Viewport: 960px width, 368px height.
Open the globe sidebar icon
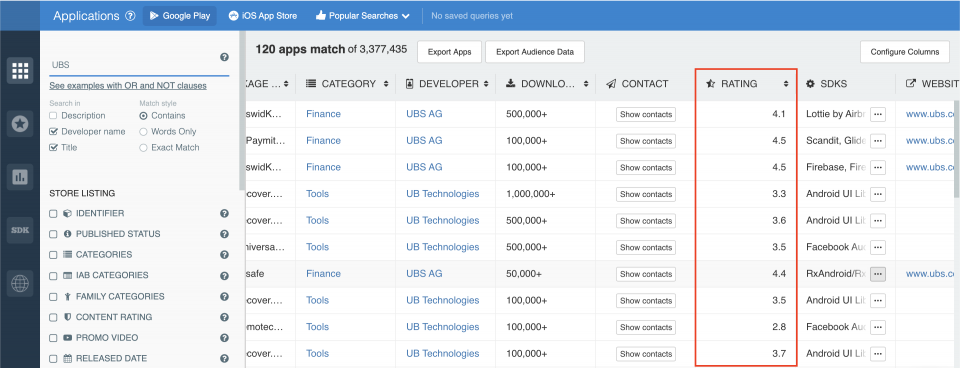pyautogui.click(x=20, y=284)
